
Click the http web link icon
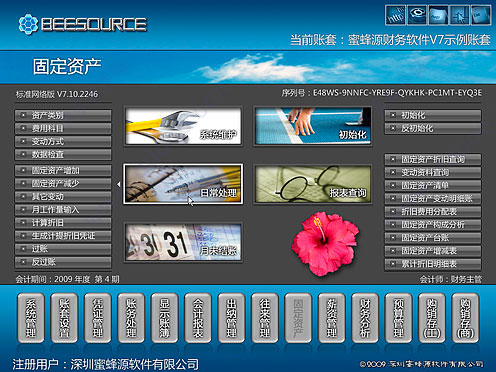click(395, 15)
